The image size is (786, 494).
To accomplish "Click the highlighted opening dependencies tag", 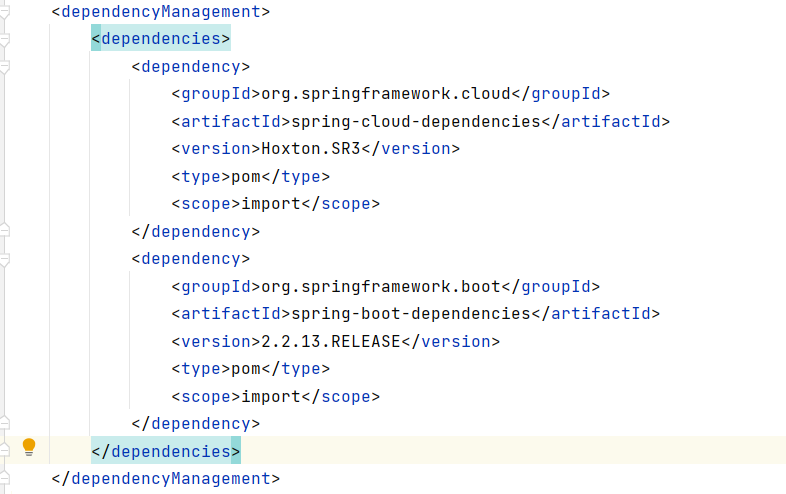I will 160,39.
